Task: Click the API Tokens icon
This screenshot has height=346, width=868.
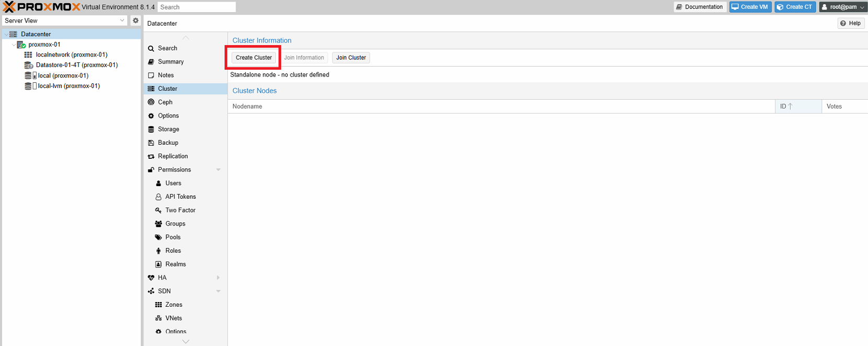Action: pyautogui.click(x=159, y=197)
